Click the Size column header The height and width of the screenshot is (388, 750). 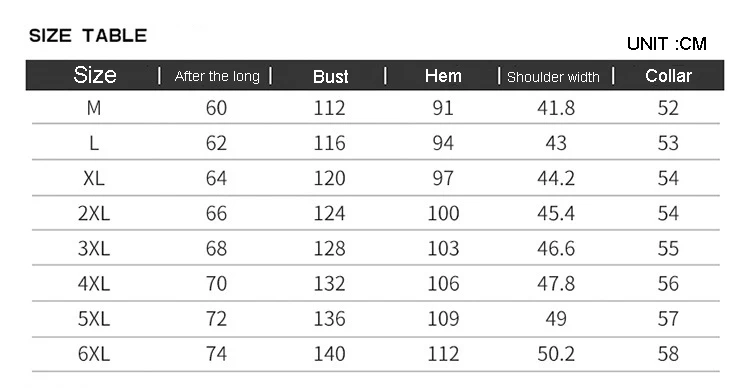(x=95, y=75)
